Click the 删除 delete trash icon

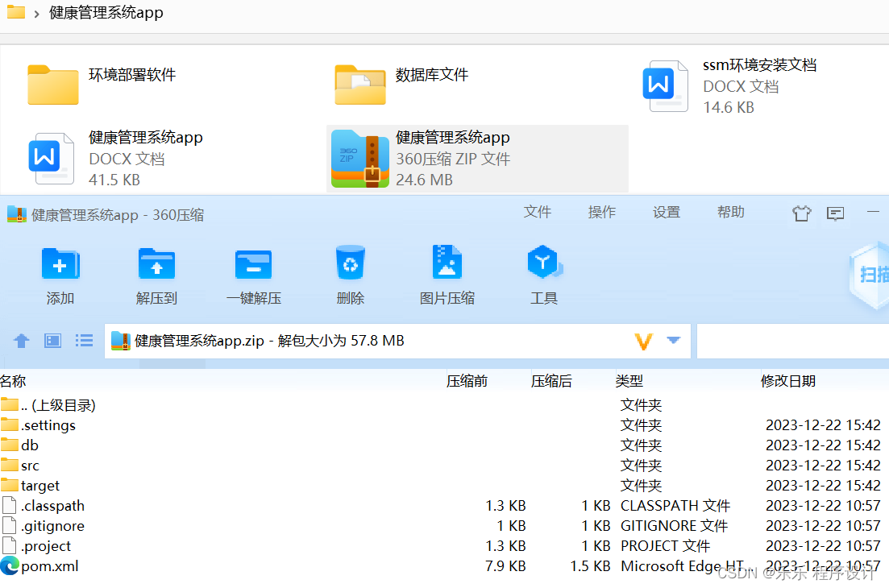click(x=351, y=263)
